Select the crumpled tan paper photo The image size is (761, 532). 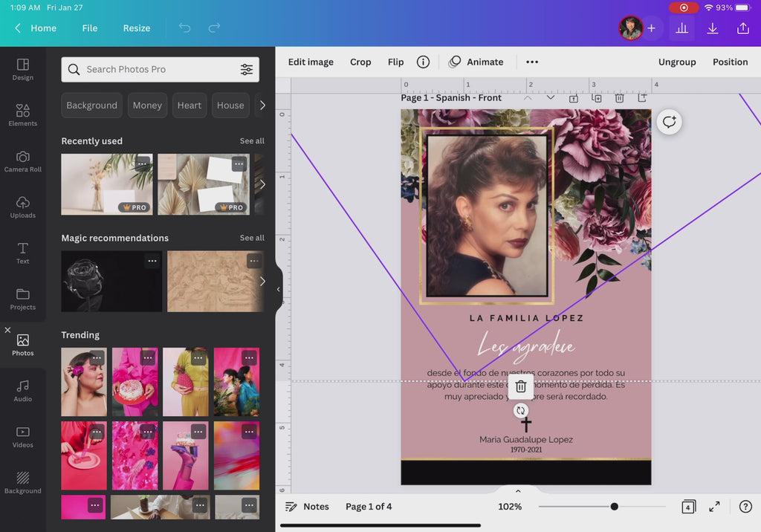216,281
